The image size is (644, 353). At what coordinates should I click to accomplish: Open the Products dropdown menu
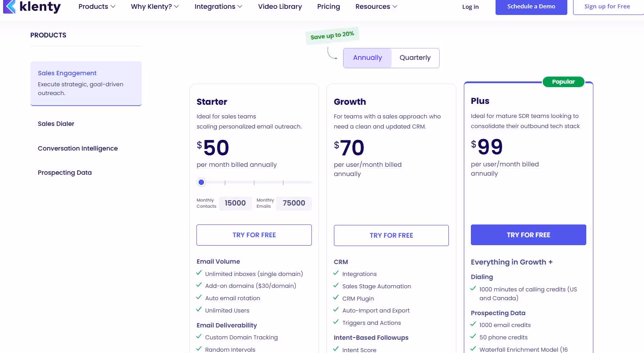97,7
